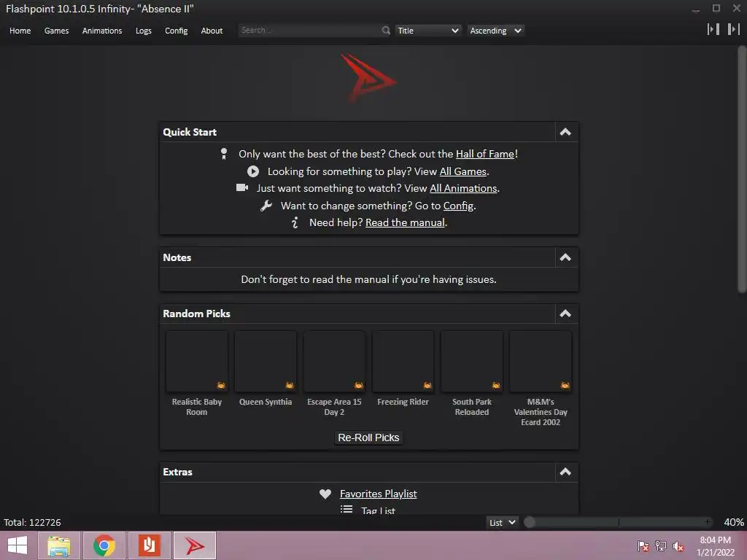The image size is (747, 560).
Task: Open the Games tab
Action: click(x=56, y=31)
